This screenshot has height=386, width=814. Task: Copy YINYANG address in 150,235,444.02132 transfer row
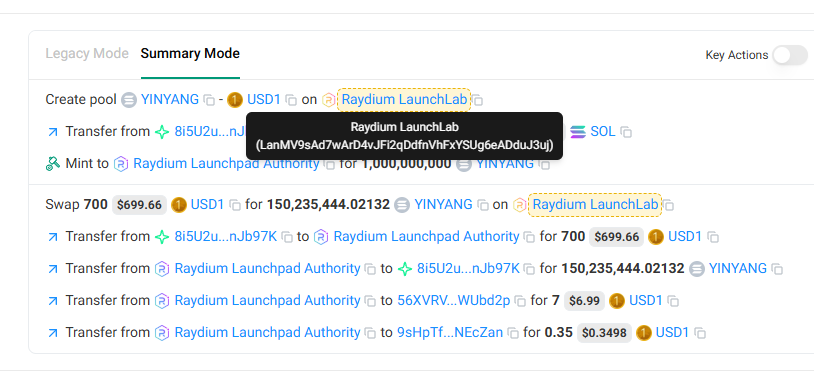[777, 269]
